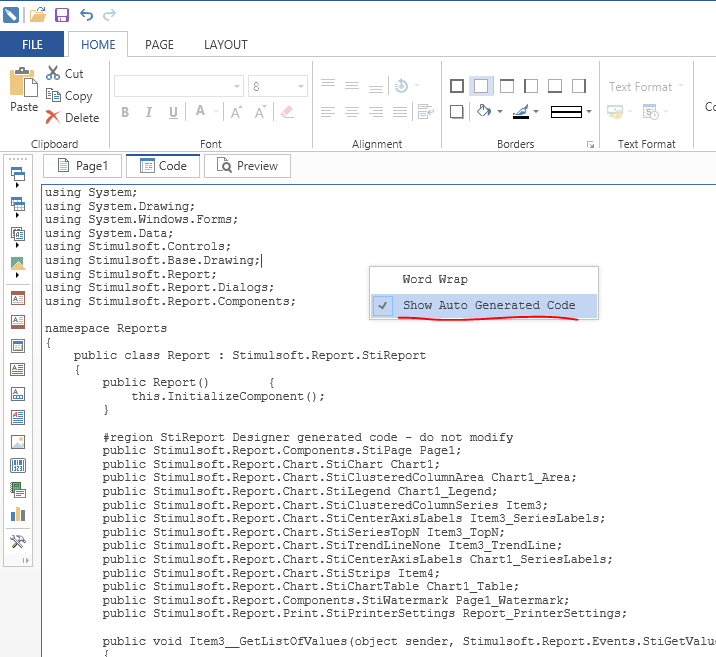Increase the font size with grow-font icon
The height and width of the screenshot is (657, 716).
pos(236,111)
